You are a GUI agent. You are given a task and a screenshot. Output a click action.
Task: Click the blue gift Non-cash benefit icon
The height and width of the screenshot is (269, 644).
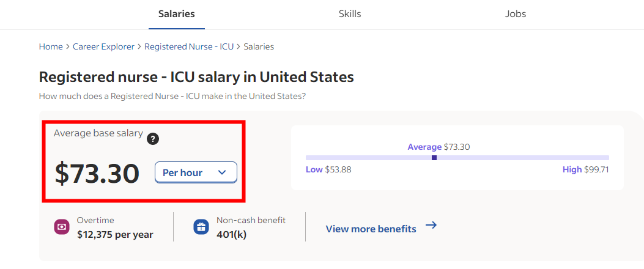click(x=201, y=227)
